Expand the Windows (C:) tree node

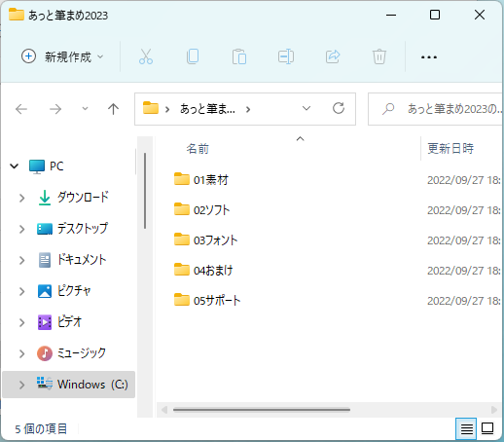coord(21,385)
